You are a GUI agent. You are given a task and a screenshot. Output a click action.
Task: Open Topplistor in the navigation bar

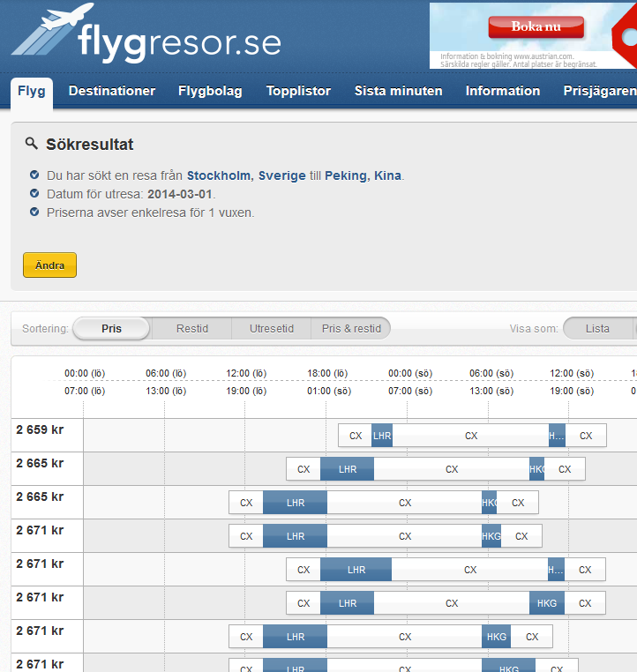[298, 91]
